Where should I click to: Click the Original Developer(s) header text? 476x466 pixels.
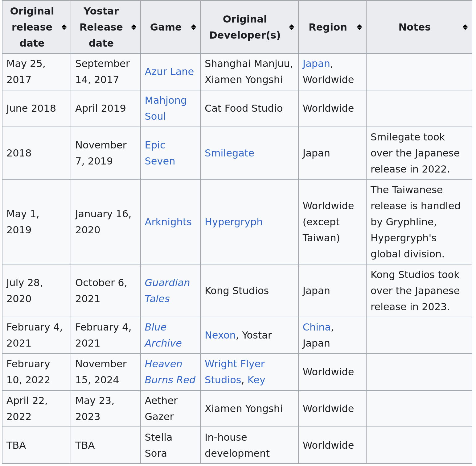[245, 27]
